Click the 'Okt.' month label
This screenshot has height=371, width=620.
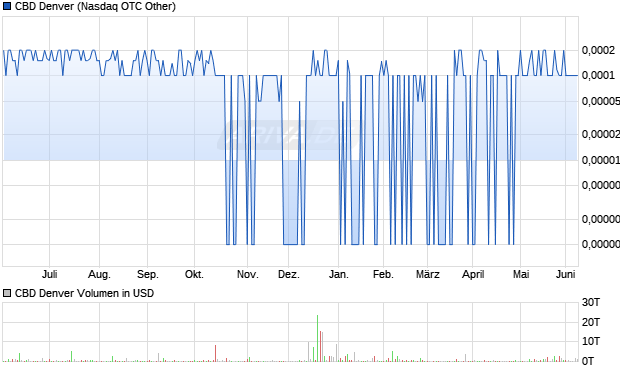pos(194,274)
